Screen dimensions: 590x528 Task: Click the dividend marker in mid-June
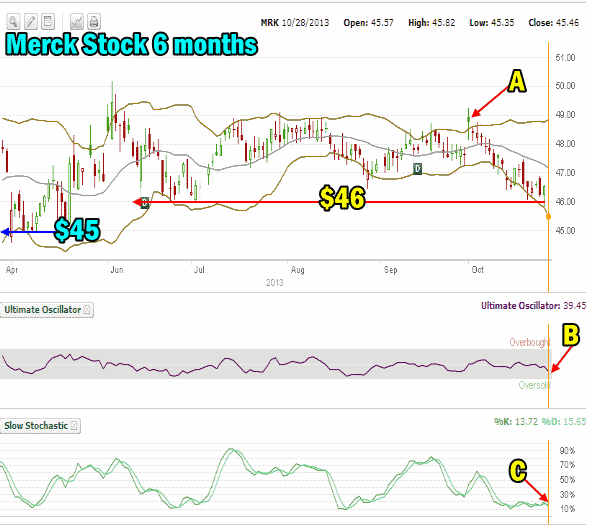(145, 202)
